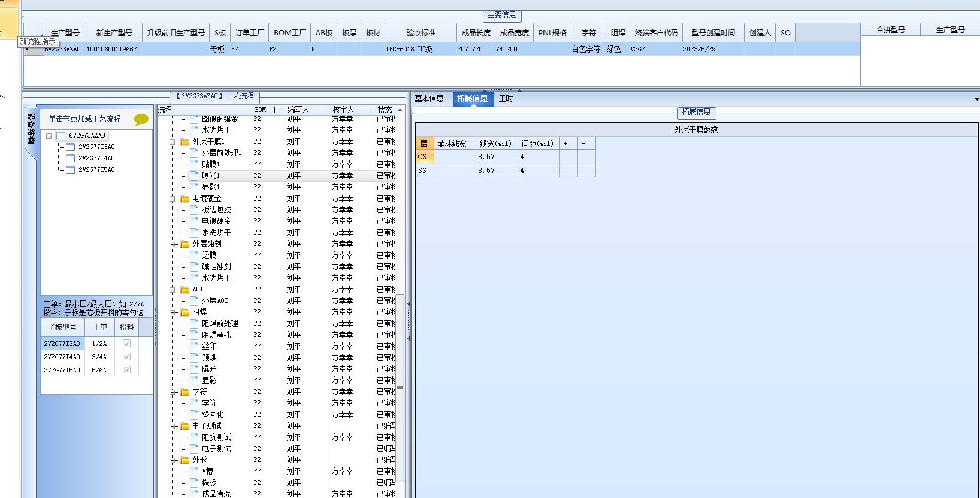This screenshot has height=498, width=980.
Task: Click the 子板型号 column header
Action: point(62,327)
